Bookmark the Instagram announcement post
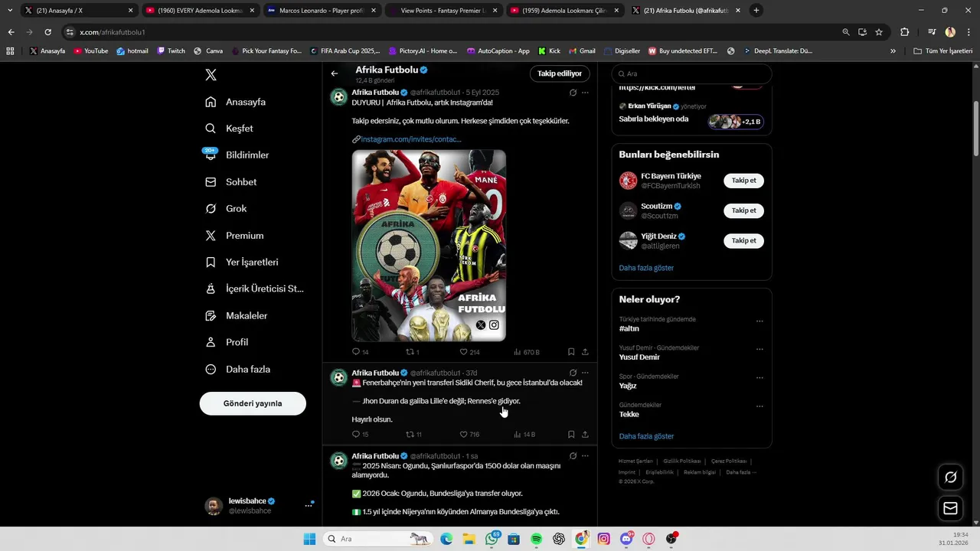This screenshot has width=980, height=551. 571,352
